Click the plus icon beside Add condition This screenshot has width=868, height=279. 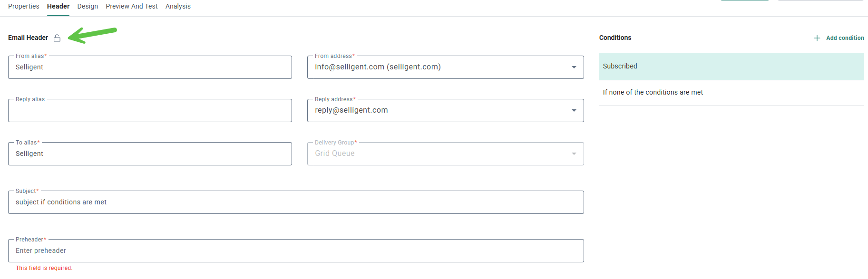pos(817,38)
